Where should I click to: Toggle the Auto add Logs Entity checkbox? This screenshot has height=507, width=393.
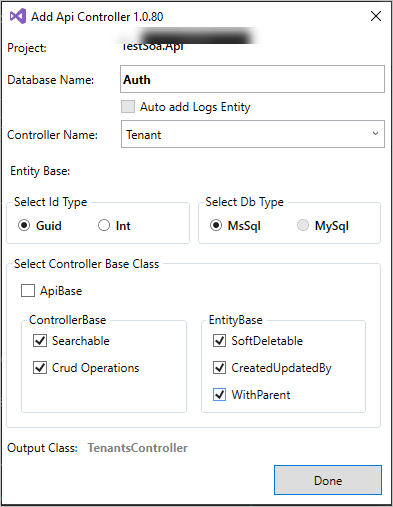(x=128, y=107)
